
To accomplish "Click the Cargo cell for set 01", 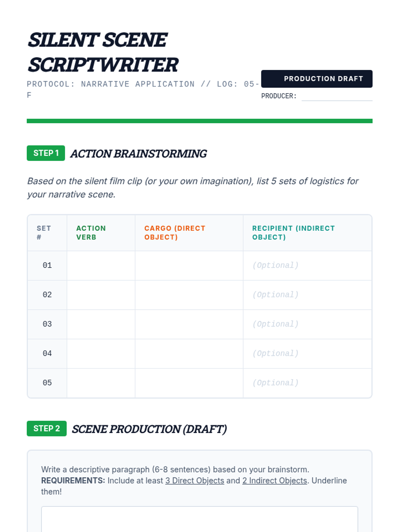I will pos(189,265).
